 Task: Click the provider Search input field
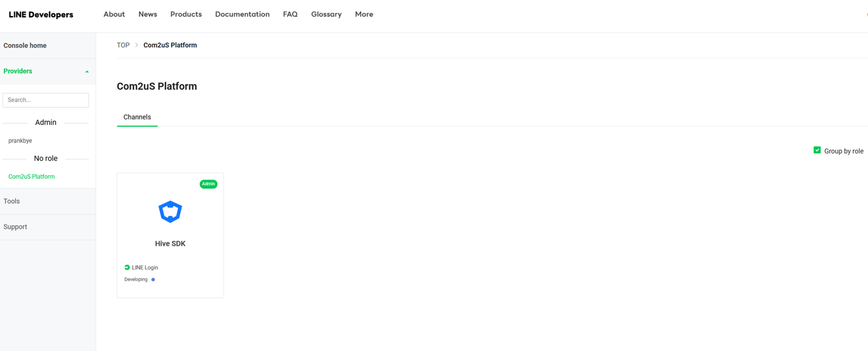pos(46,100)
